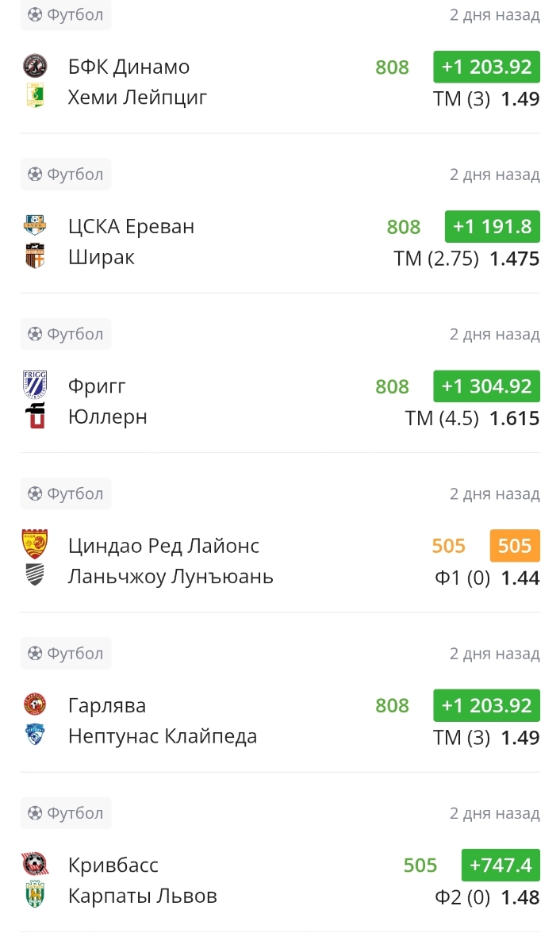Select the Фригг team shield icon
560x952 pixels.
tap(35, 386)
